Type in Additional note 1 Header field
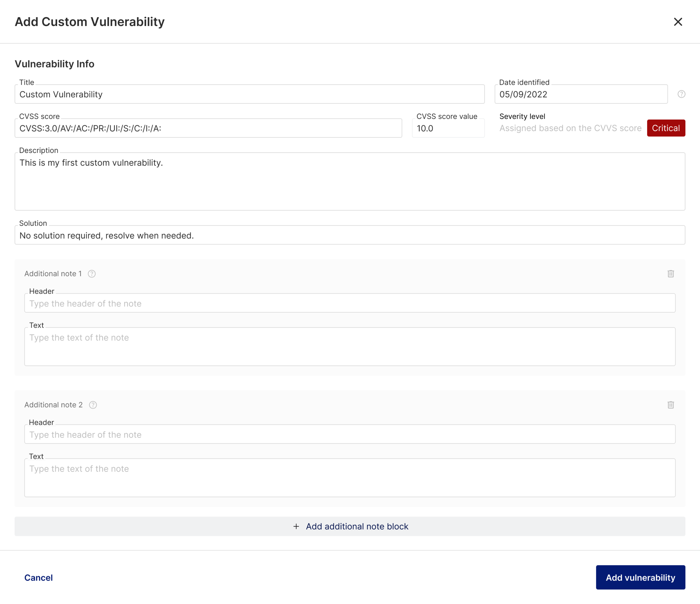Image resolution: width=700 pixels, height=604 pixels. [x=350, y=303]
